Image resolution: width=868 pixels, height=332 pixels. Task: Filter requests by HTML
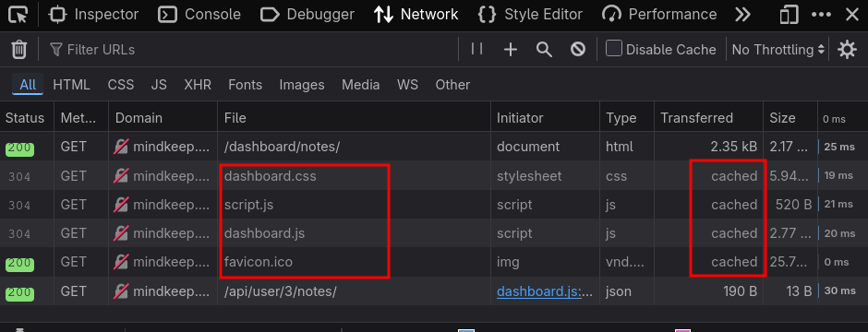(71, 85)
